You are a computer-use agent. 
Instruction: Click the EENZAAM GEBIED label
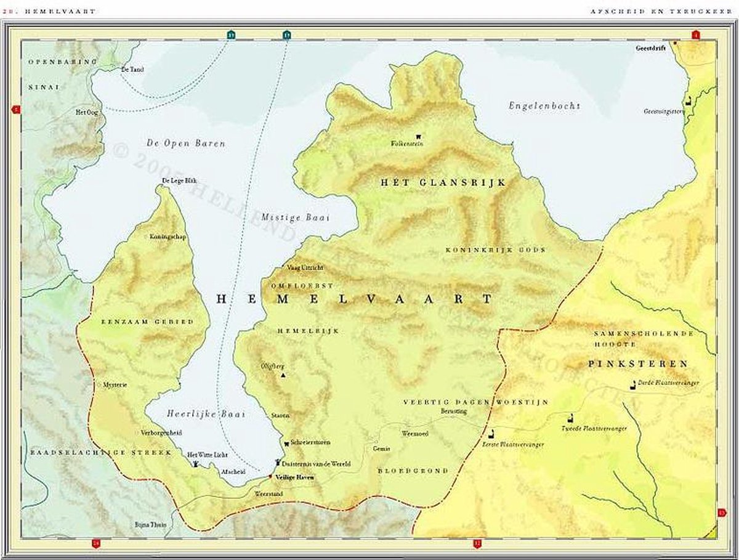coord(148,322)
